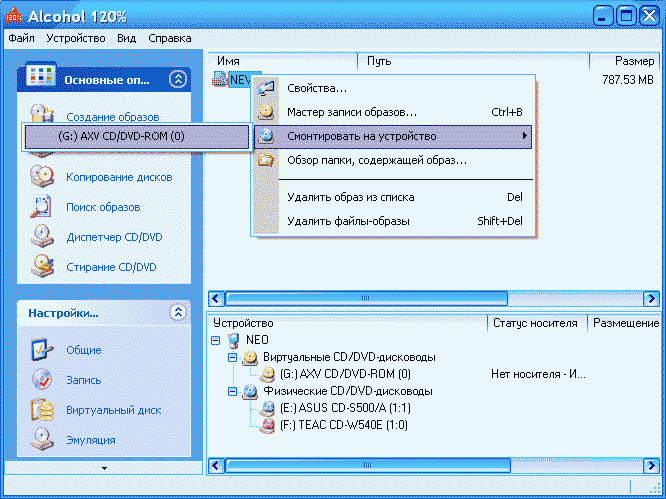
Task: Click the Виртуальные CD/DVD-дисководы group icon
Action: click(x=250, y=358)
